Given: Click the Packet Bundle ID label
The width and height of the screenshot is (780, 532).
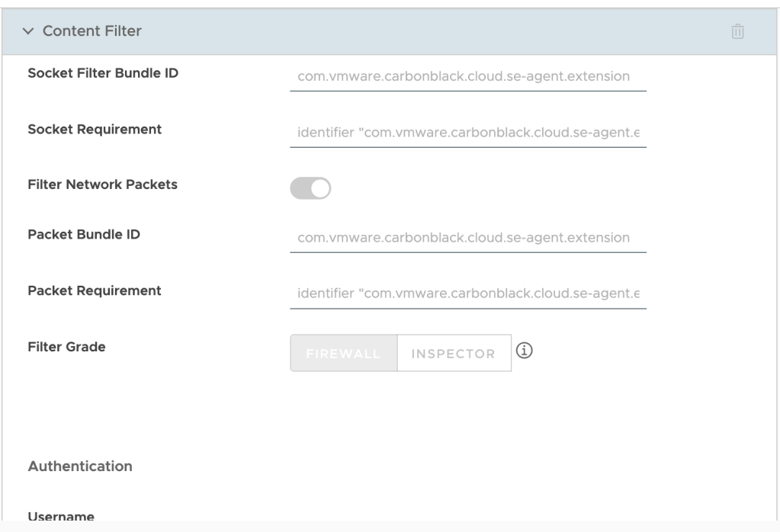Looking at the screenshot, I should point(84,234).
